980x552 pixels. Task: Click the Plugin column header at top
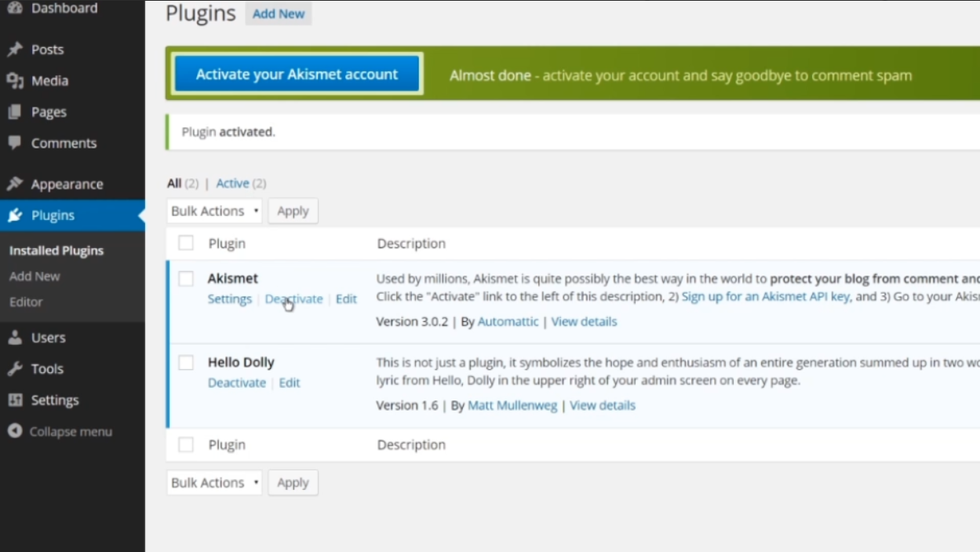(227, 244)
